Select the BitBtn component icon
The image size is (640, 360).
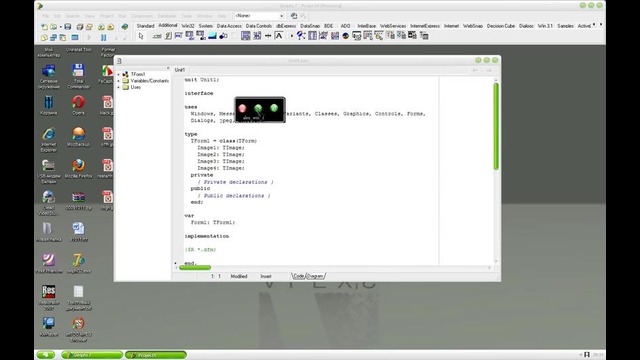[157, 36]
